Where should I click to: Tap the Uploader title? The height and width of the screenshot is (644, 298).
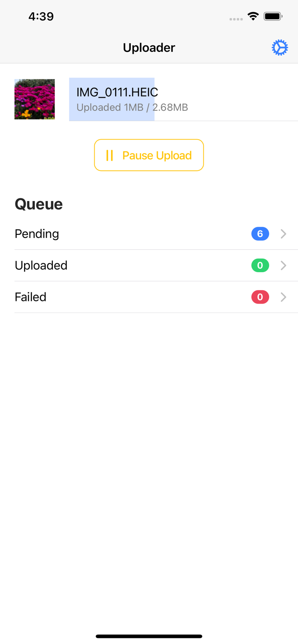(x=149, y=48)
